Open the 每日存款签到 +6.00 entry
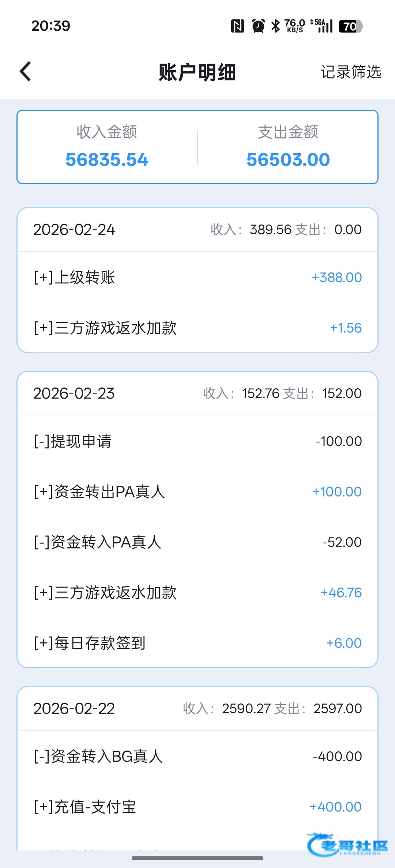 [197, 643]
